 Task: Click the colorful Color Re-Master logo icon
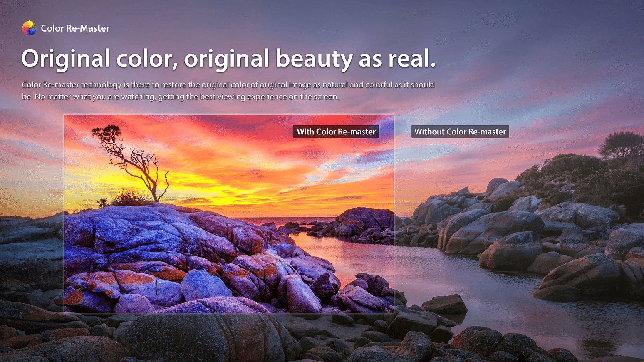[29, 28]
